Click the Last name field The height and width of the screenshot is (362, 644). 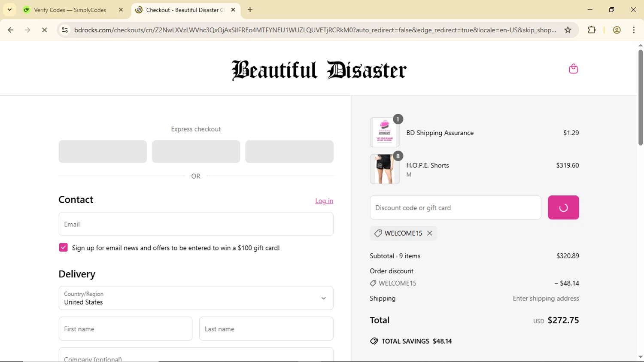pos(266,329)
